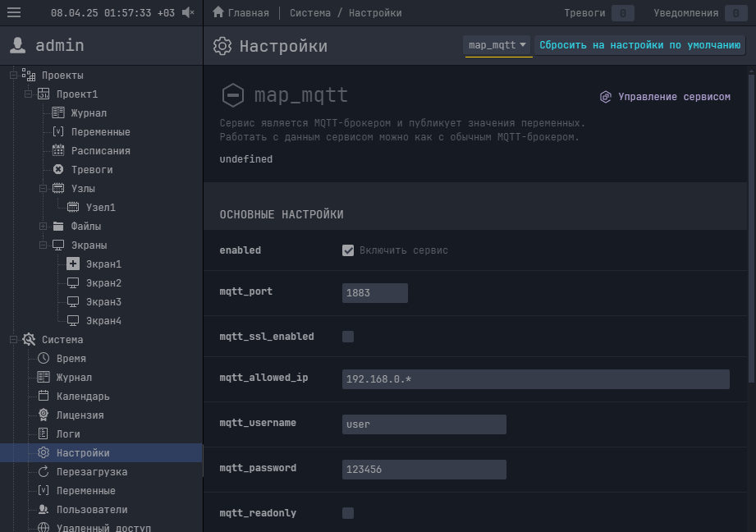This screenshot has height=532, width=756.
Task: Uncheck the Включить сервис checkbox
Action: pyautogui.click(x=348, y=250)
